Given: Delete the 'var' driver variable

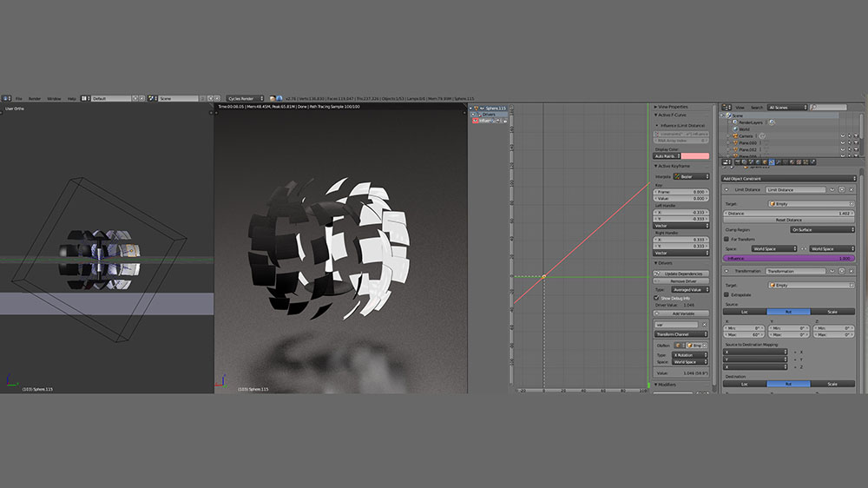Looking at the screenshot, I should click(x=705, y=325).
